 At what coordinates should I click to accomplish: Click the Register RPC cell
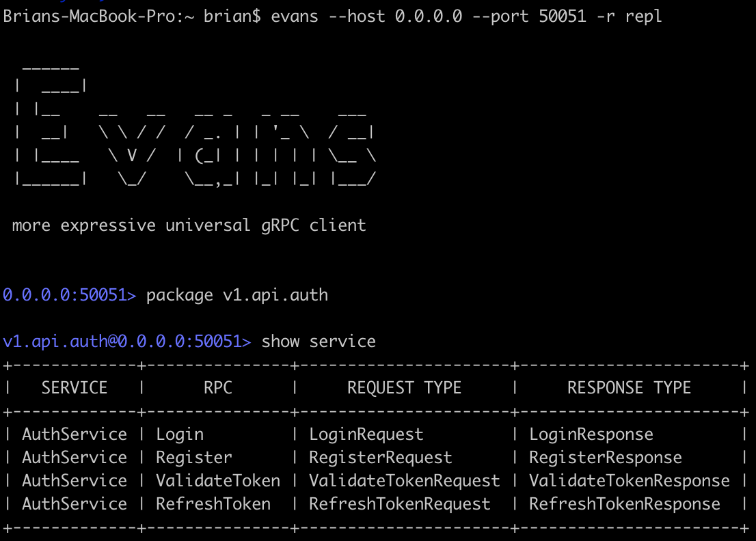pos(194,458)
